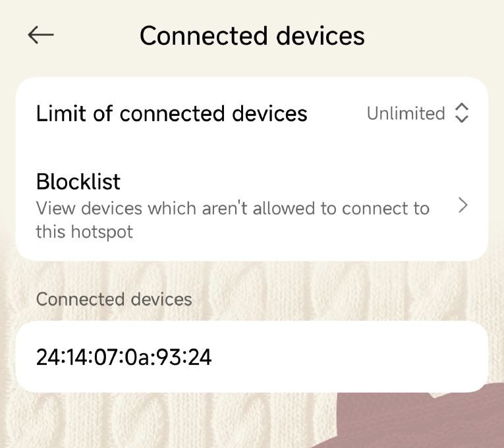Select the Limit of connected devices label
504x448 pixels.
coord(171,113)
